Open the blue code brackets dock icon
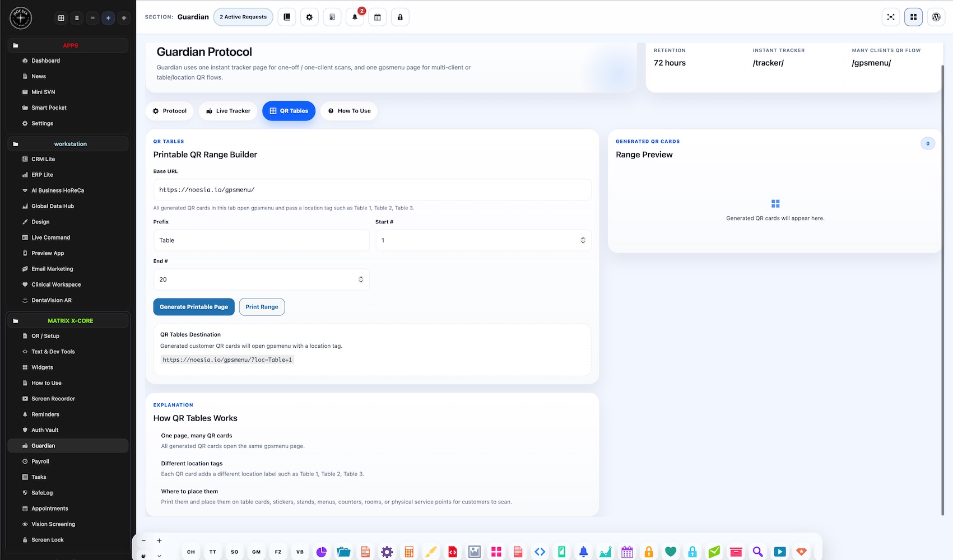 pyautogui.click(x=540, y=552)
